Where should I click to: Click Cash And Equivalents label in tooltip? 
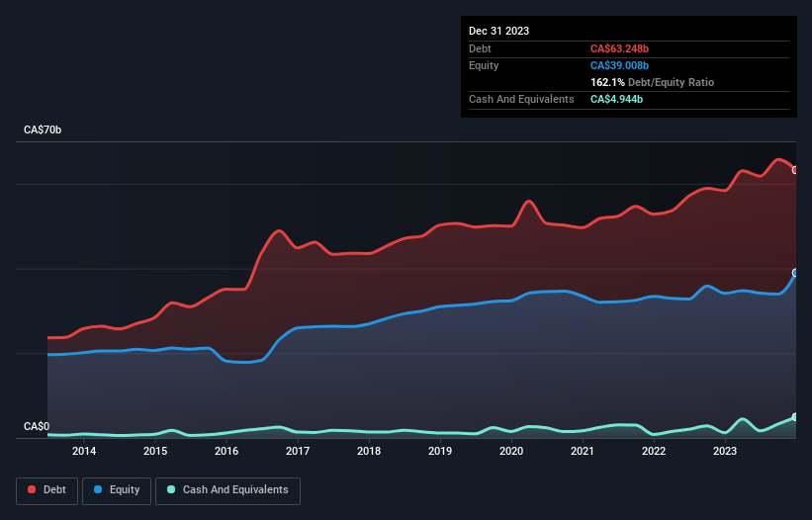pos(521,99)
